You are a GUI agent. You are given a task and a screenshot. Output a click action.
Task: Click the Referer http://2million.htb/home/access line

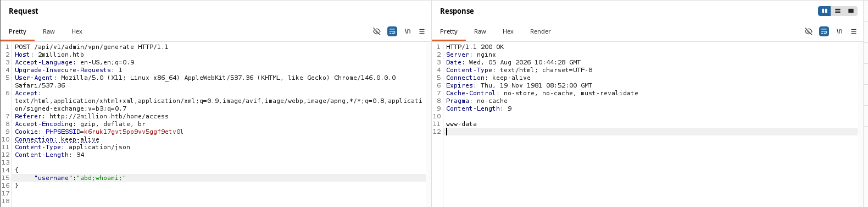click(x=92, y=116)
